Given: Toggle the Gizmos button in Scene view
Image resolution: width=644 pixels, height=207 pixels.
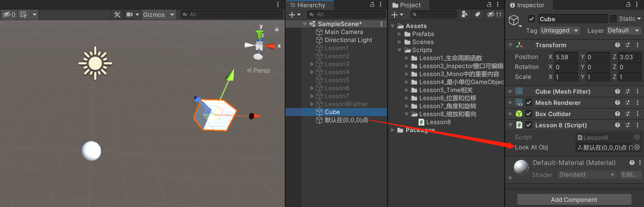Looking at the screenshot, I should pos(154,14).
